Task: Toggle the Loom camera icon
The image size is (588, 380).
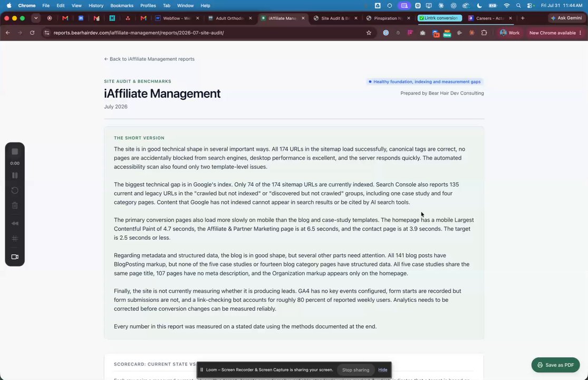Action: tap(15, 257)
